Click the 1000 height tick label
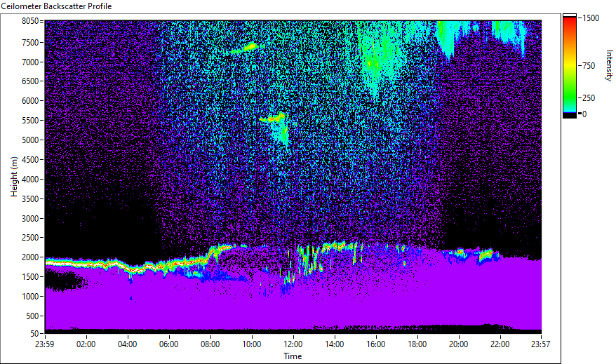The width and height of the screenshot is (616, 364). tap(30, 297)
